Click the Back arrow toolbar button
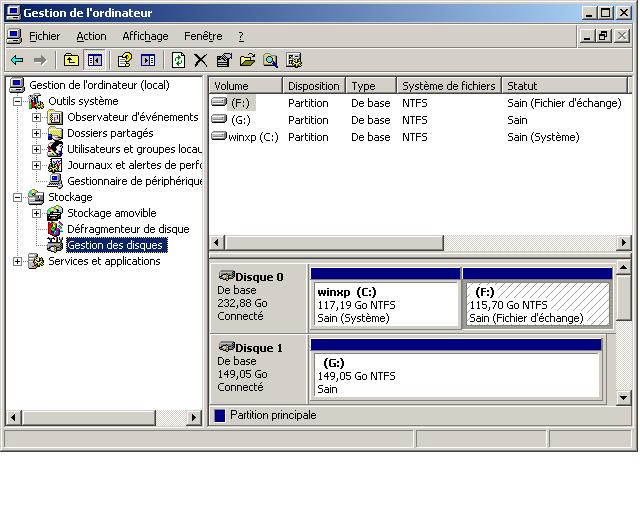640x512 pixels. tap(17, 60)
